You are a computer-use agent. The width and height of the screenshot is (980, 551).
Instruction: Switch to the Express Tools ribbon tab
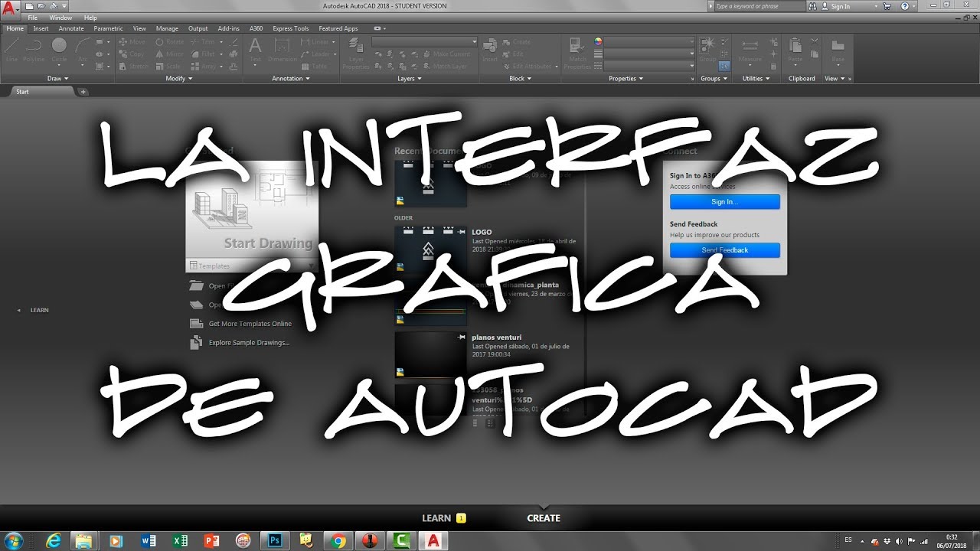click(291, 28)
